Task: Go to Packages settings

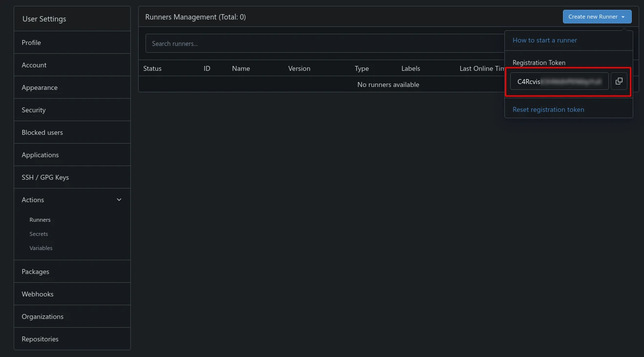Action: click(x=35, y=272)
